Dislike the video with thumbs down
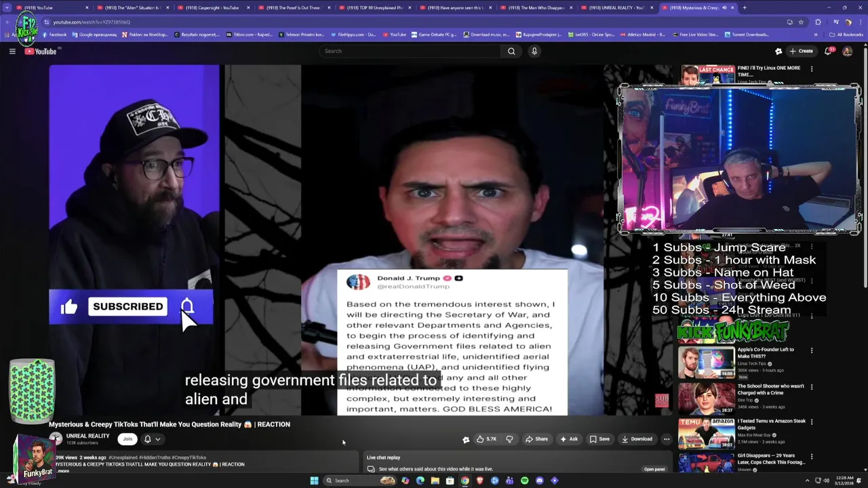Screen dimensions: 868x488 (x=509, y=439)
